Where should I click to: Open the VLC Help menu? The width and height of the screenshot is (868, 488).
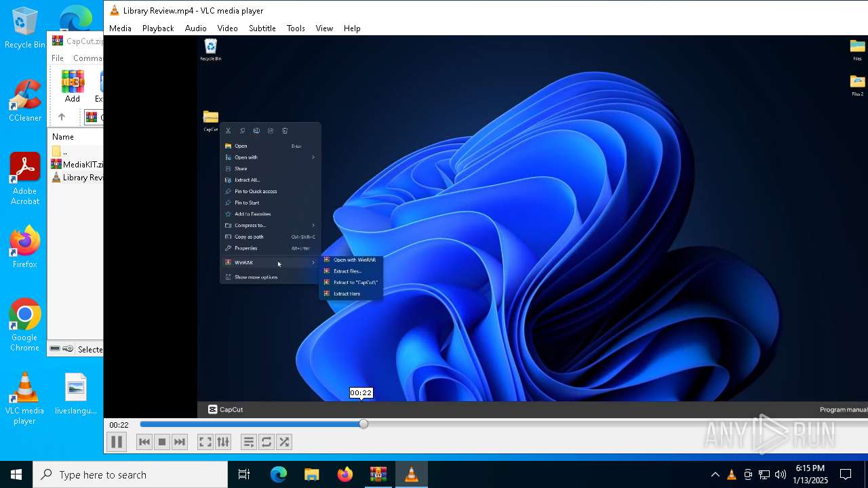tap(352, 28)
